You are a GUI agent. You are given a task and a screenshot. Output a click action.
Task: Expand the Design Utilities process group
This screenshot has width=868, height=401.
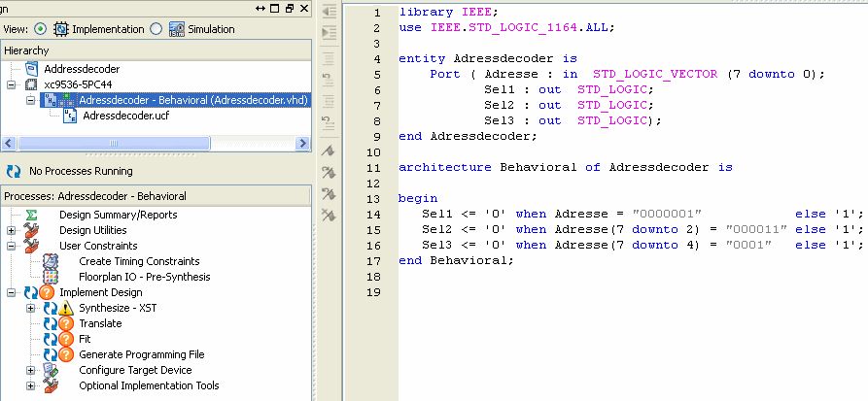12,230
